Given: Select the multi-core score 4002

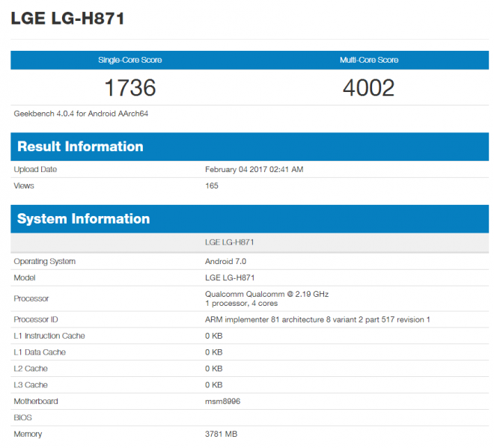Looking at the screenshot, I should [x=368, y=88].
